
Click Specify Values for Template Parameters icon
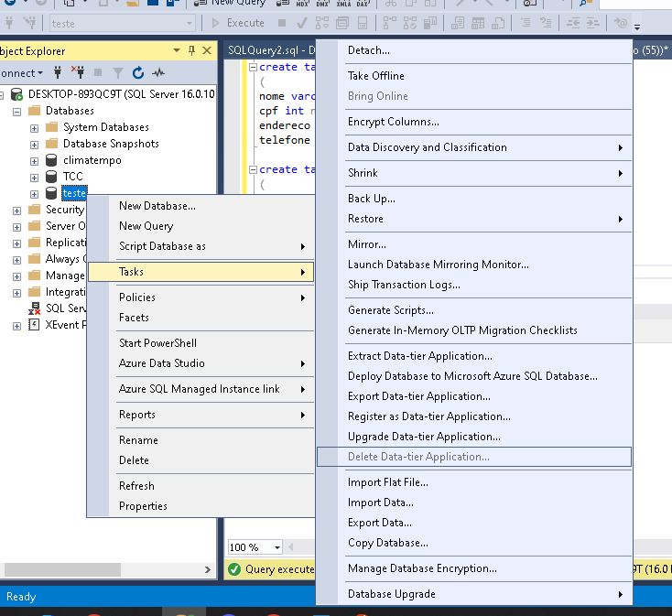(620, 23)
